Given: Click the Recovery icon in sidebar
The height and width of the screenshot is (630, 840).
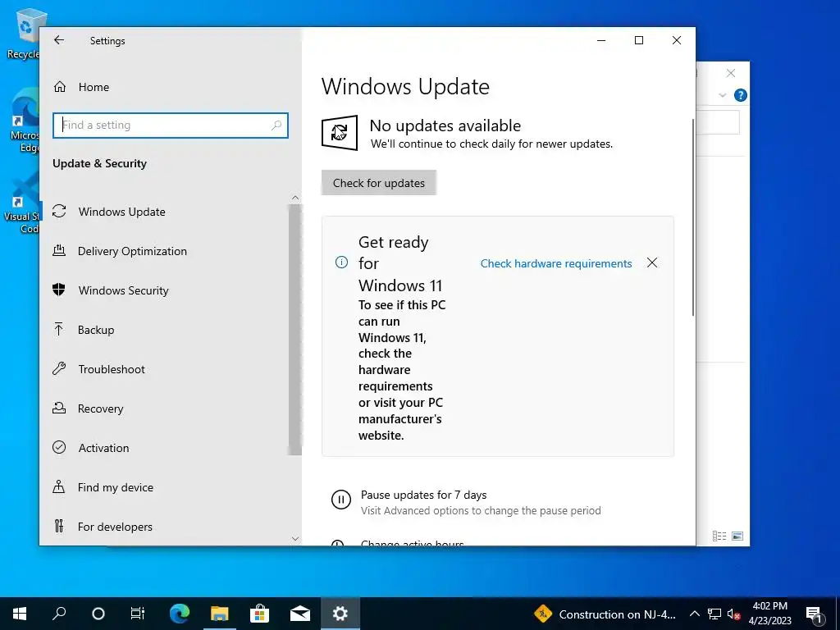Looking at the screenshot, I should (x=59, y=408).
